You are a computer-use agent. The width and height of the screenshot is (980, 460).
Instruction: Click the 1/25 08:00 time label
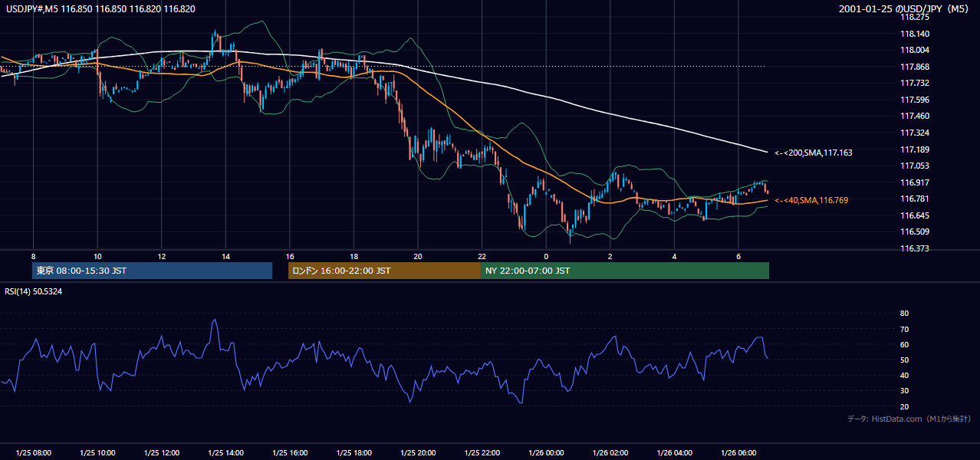point(33,453)
